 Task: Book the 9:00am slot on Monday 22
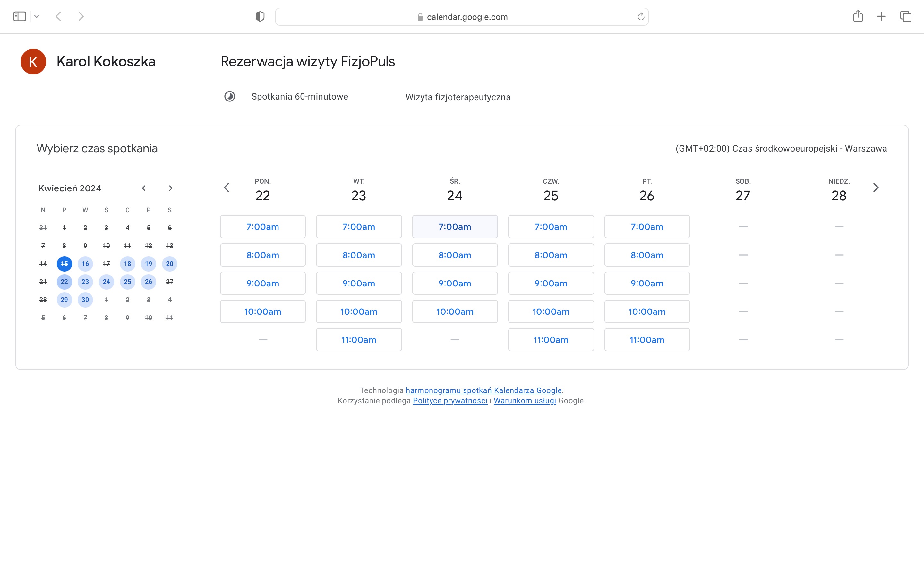tap(263, 283)
